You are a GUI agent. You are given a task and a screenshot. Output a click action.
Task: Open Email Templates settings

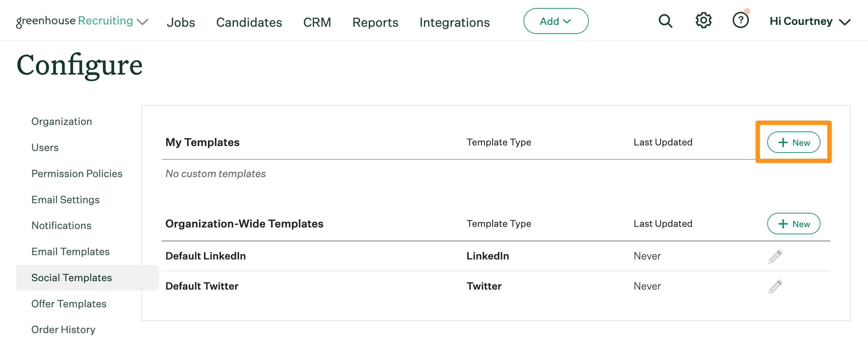tap(71, 251)
